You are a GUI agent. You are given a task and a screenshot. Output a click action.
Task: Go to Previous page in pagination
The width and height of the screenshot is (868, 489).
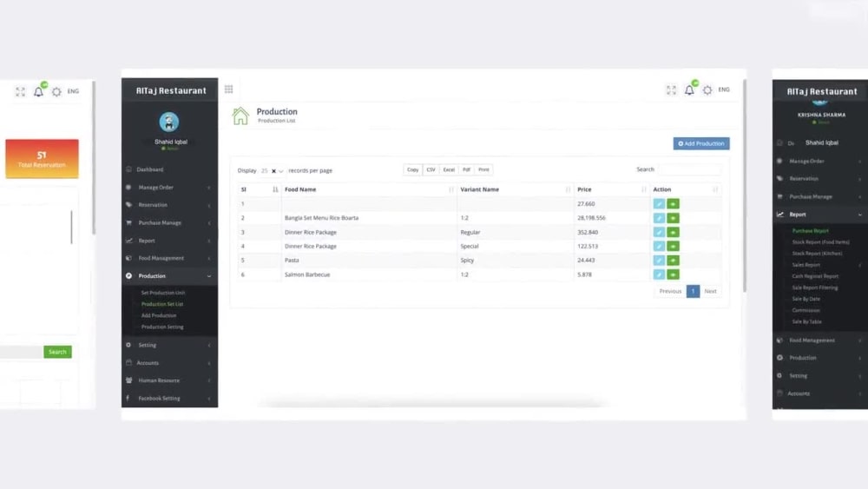pos(670,291)
